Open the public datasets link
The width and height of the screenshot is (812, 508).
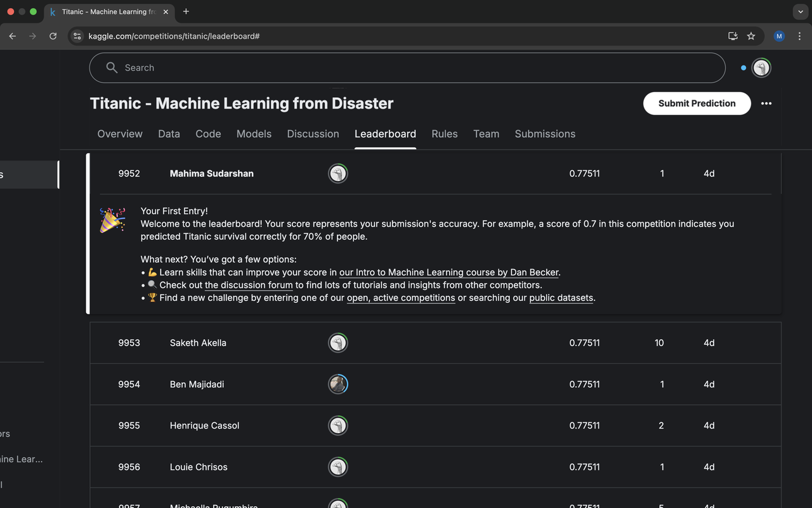[x=561, y=298]
